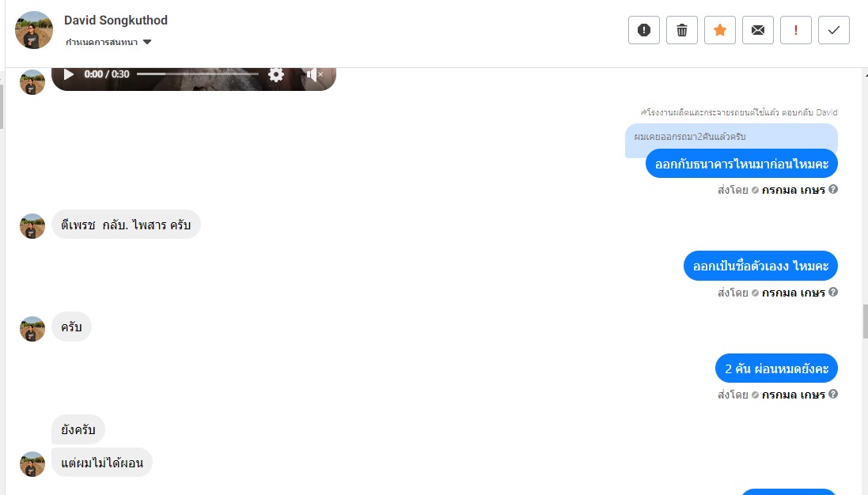Delete conversation with trash icon
The image size is (868, 495).
(682, 30)
